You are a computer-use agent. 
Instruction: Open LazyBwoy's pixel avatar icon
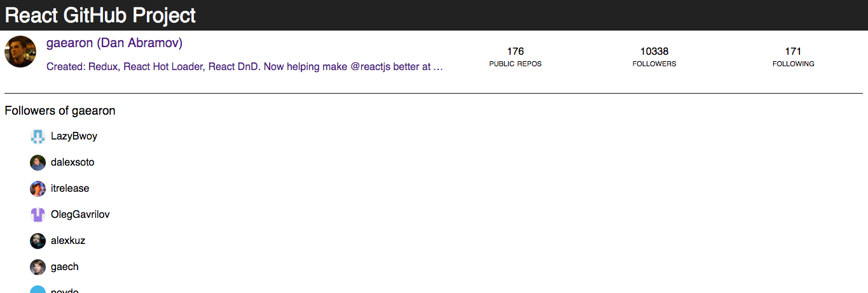[x=38, y=136]
